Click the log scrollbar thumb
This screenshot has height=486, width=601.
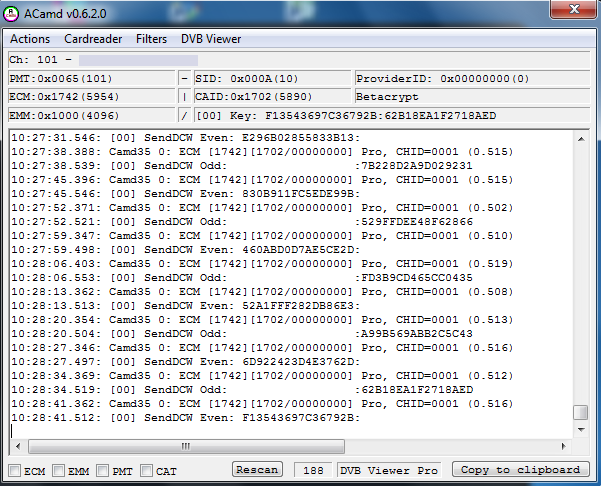pos(581,412)
